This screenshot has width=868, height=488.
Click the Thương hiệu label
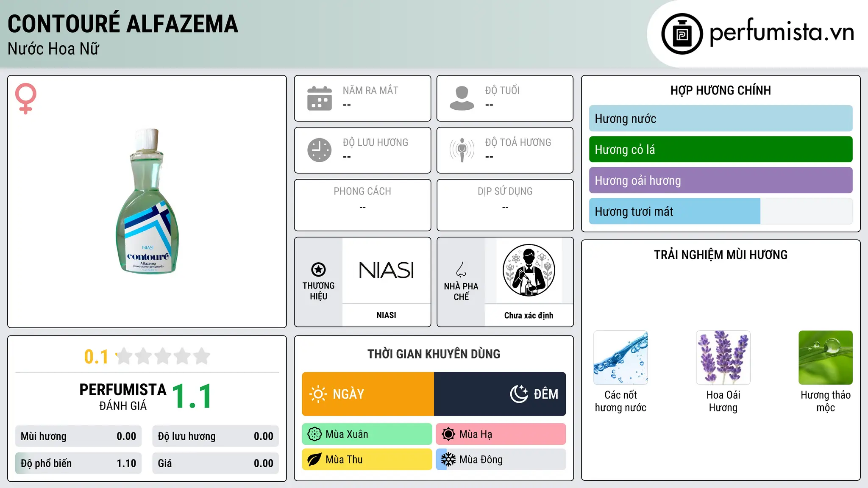click(319, 291)
